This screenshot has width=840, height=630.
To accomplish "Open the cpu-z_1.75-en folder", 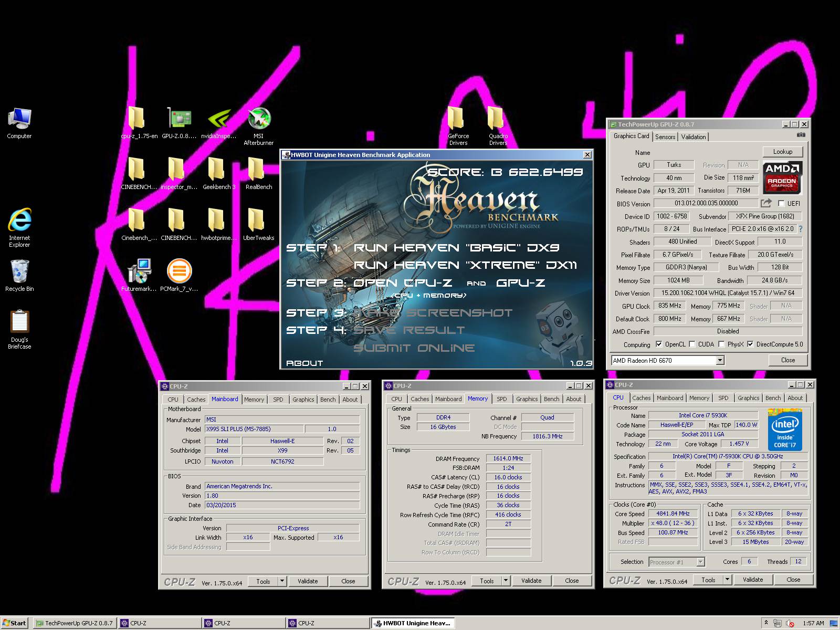I will (x=138, y=123).
